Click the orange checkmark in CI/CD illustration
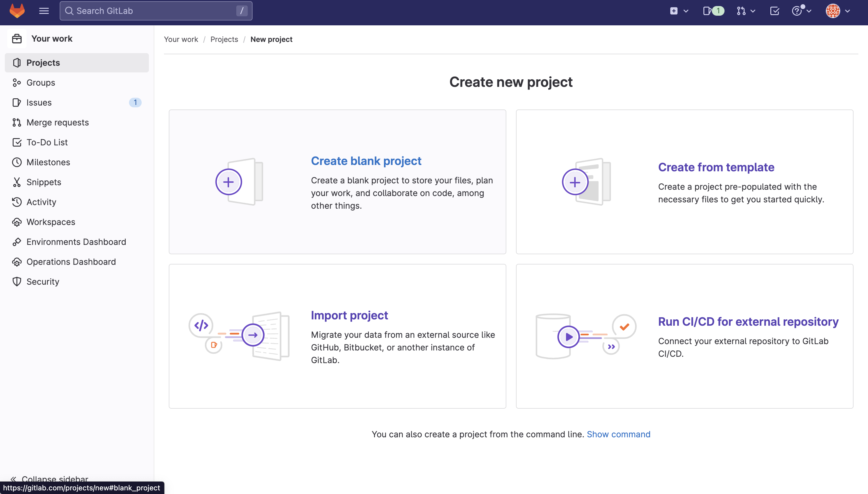Screen dimensions: 868x494 (x=624, y=326)
